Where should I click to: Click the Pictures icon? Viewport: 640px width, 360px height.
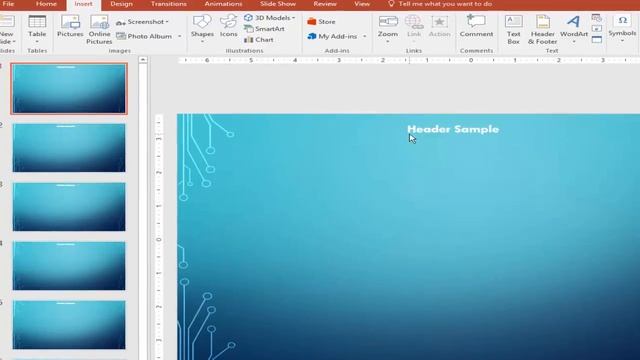tap(70, 26)
